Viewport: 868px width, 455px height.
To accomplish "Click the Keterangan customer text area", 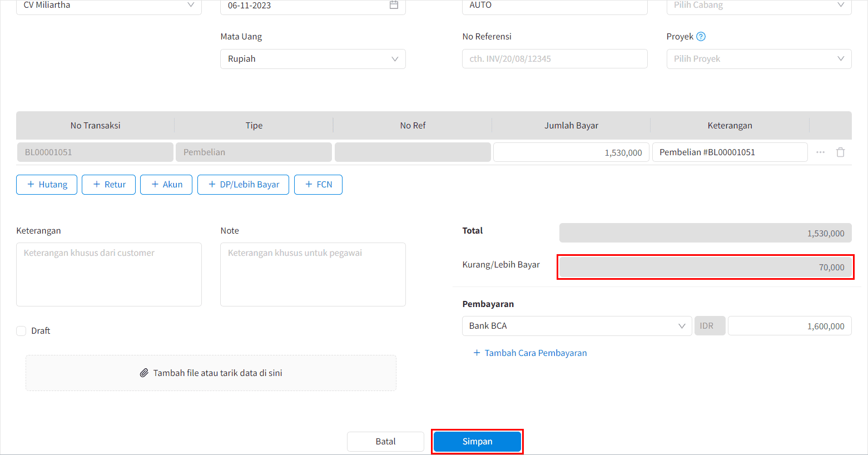I will click(109, 274).
